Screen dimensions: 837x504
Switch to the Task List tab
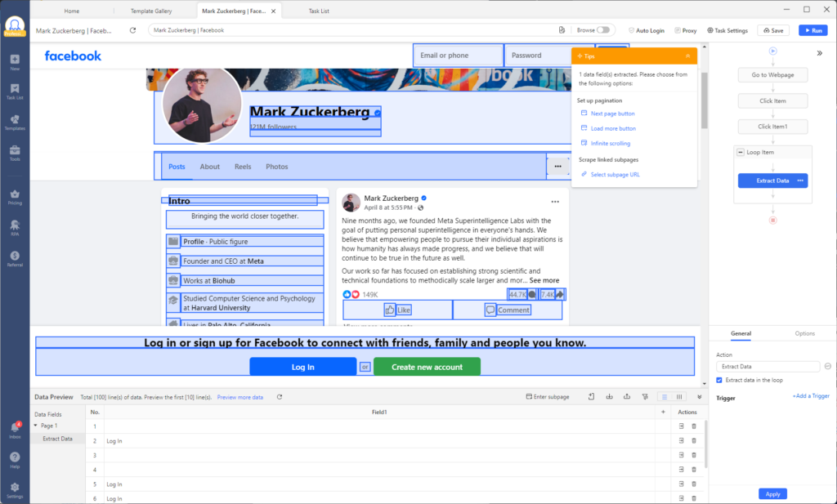pyautogui.click(x=319, y=11)
